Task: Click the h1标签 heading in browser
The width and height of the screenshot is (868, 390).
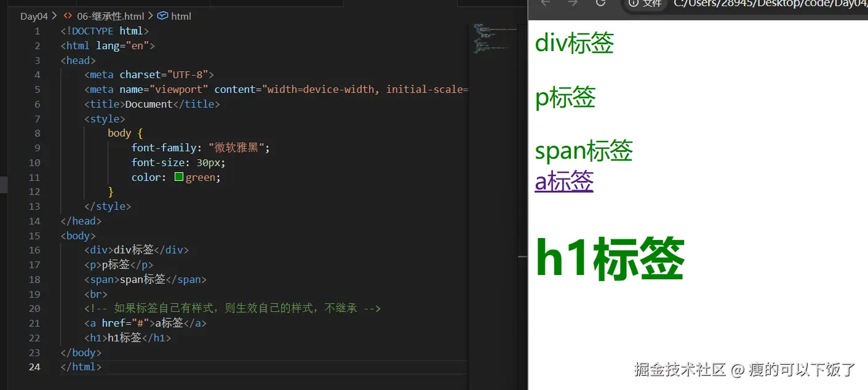Action: (x=610, y=258)
